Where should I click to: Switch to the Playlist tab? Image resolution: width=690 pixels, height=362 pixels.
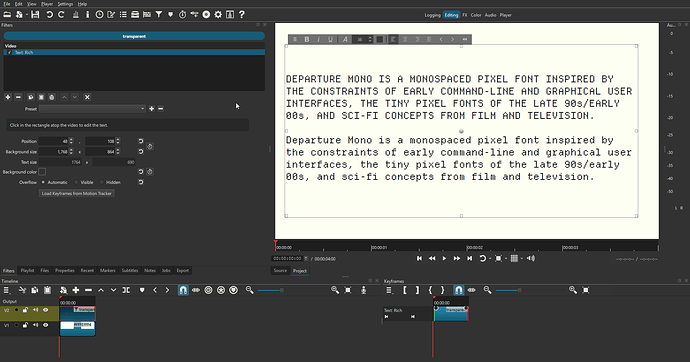[27, 271]
